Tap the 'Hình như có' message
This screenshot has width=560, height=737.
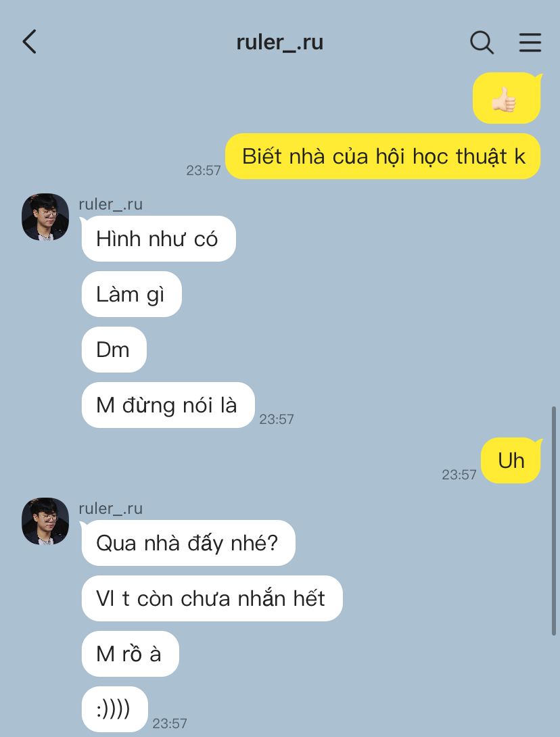coord(158,239)
